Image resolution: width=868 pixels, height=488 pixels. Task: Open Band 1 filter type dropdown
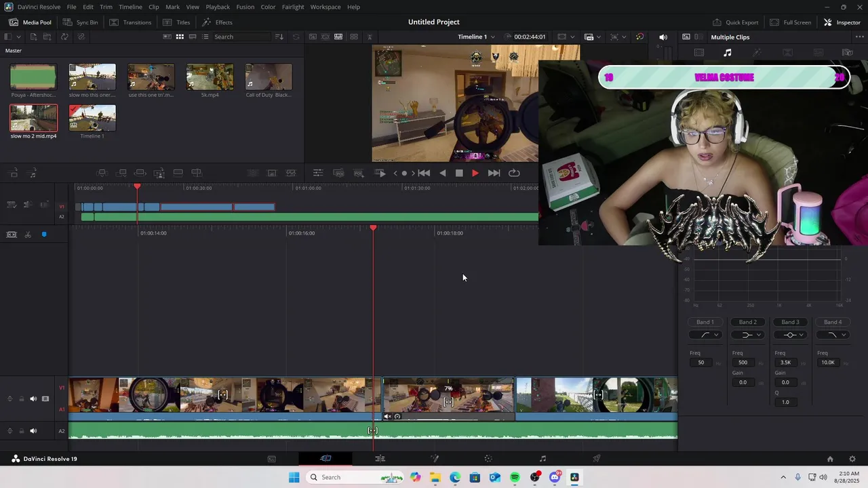705,335
